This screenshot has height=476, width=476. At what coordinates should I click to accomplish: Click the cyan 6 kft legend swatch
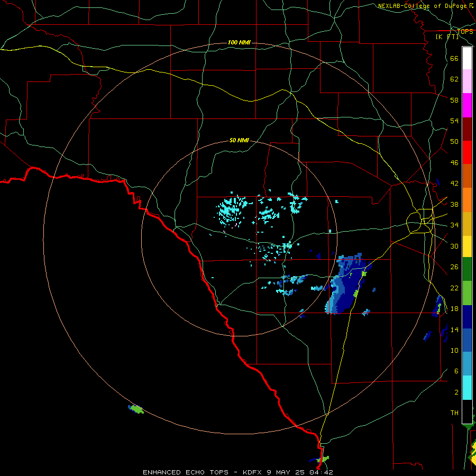(467, 388)
